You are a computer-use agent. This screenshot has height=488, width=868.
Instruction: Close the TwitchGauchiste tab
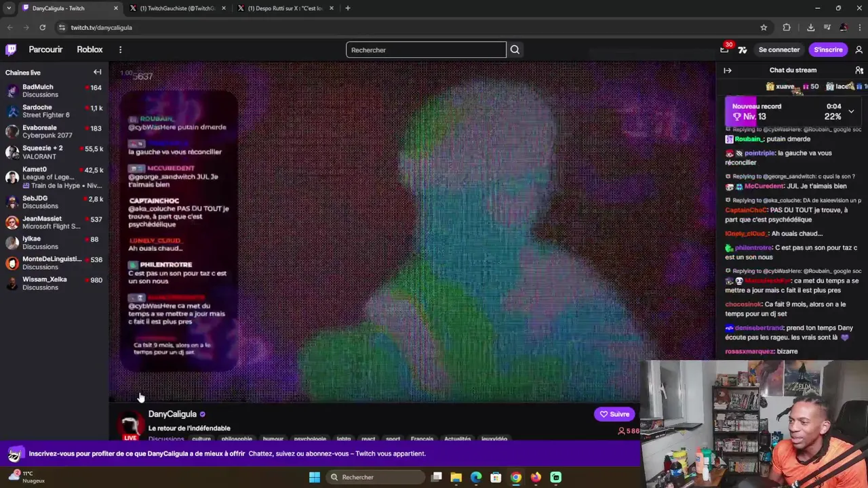coord(224,8)
